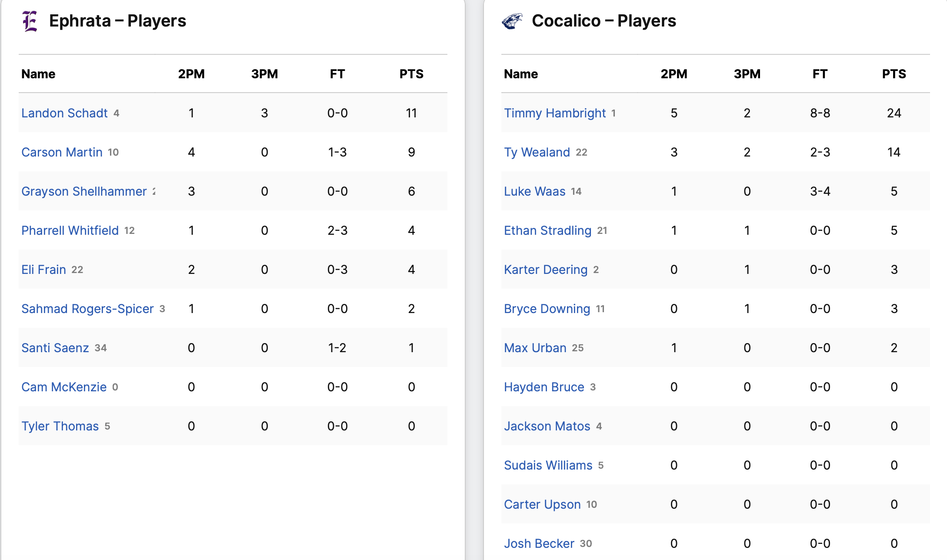Open Josh Becker's player page

tap(539, 543)
